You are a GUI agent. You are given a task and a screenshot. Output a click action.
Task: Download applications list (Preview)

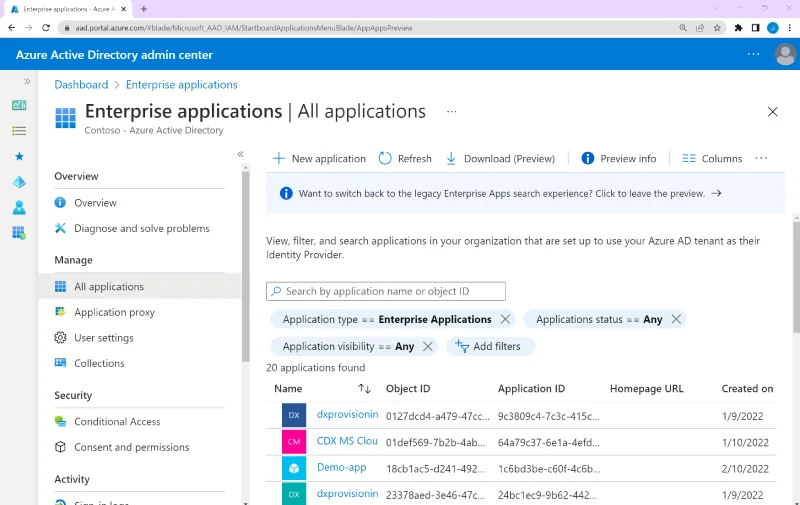[500, 158]
